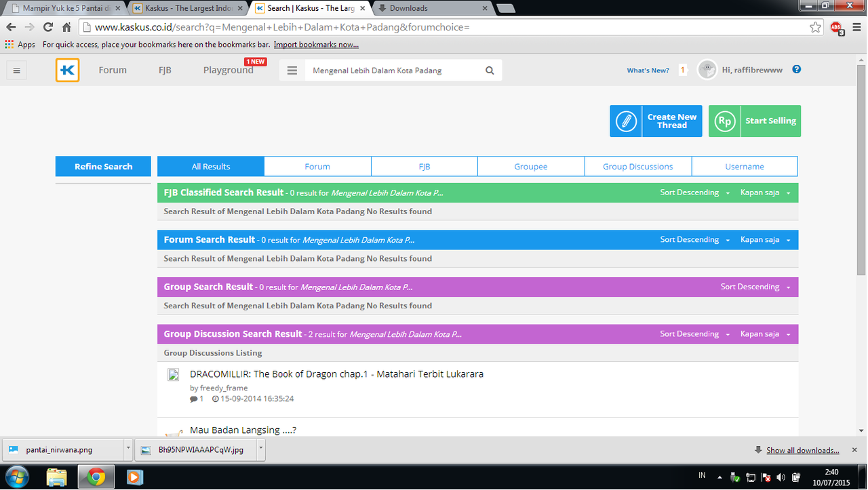
Task: Bookmark this page with the star icon
Action: pyautogui.click(x=815, y=27)
